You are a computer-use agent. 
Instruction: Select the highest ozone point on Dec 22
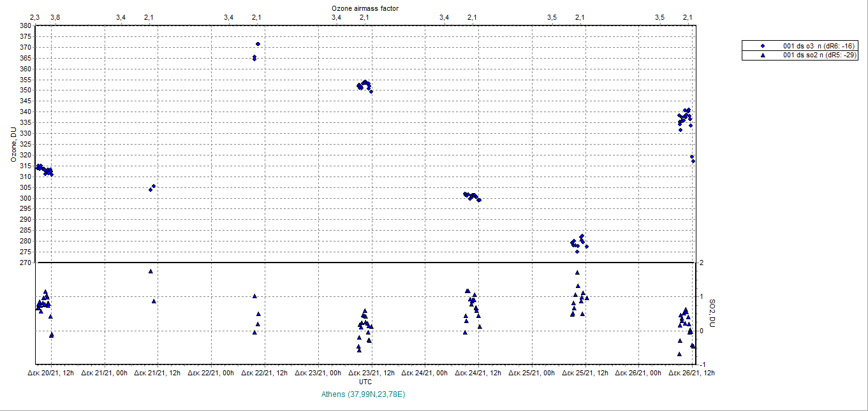click(x=258, y=44)
